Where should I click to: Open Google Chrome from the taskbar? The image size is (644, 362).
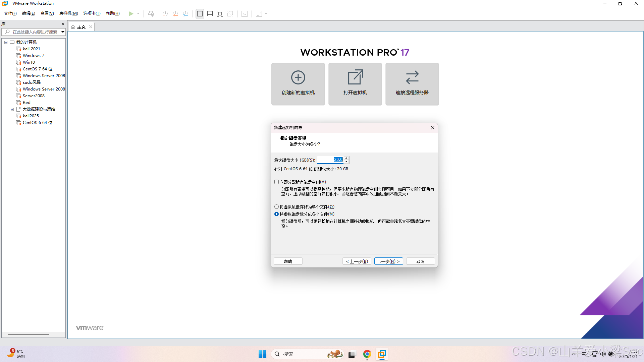367,354
